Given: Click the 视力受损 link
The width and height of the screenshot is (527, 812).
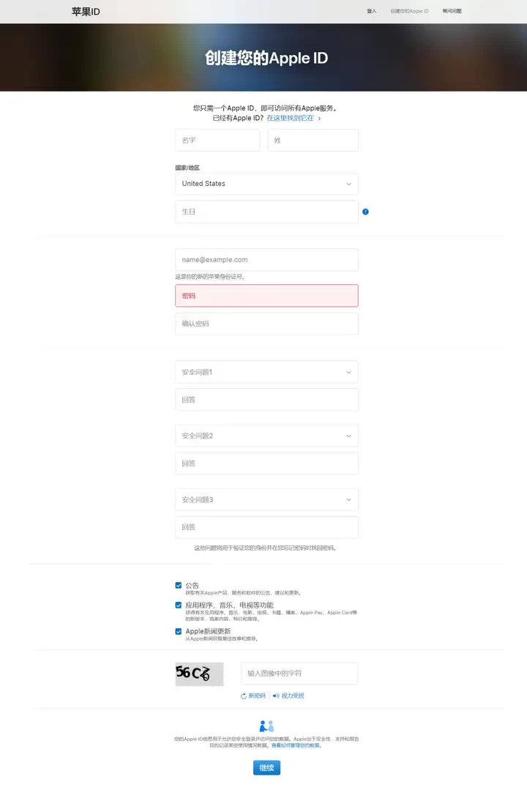Looking at the screenshot, I should tap(293, 696).
